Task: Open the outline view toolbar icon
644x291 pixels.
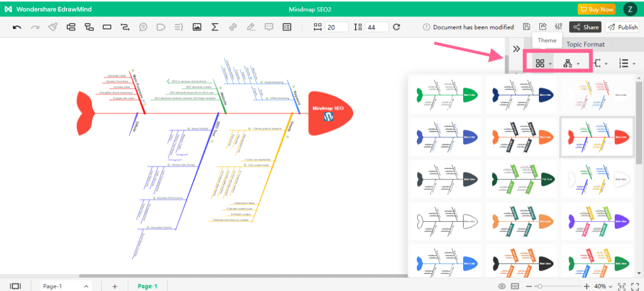Action: point(287,27)
